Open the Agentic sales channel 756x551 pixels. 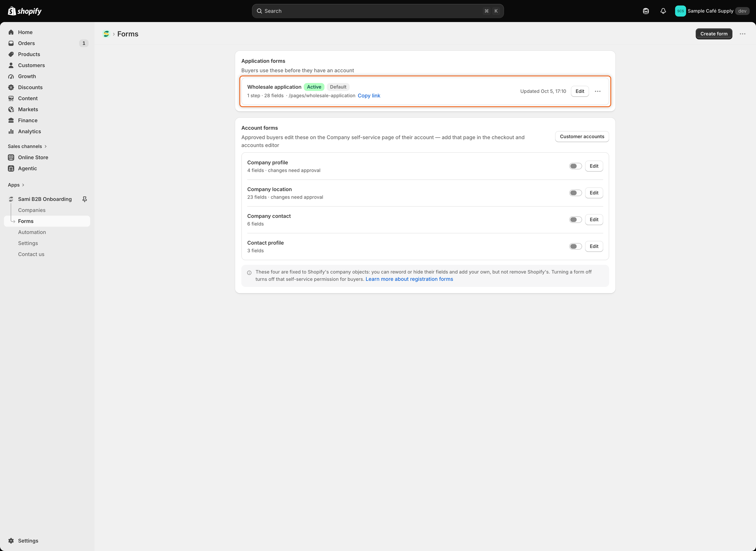click(x=47, y=168)
